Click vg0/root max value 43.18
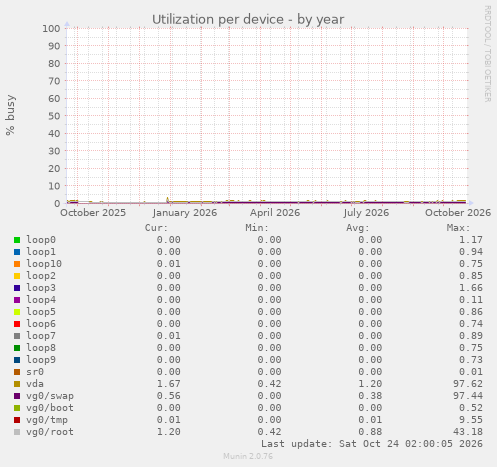This screenshot has height=467, width=497. (468, 432)
